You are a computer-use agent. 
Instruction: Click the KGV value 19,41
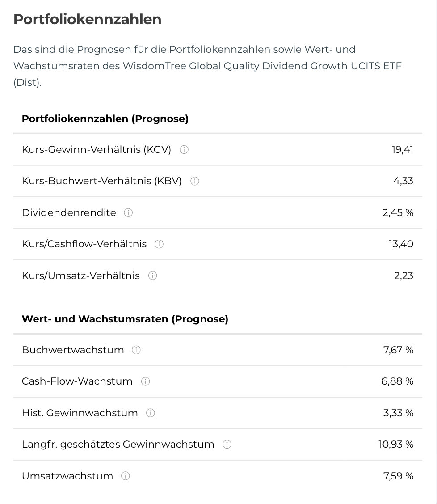402,150
